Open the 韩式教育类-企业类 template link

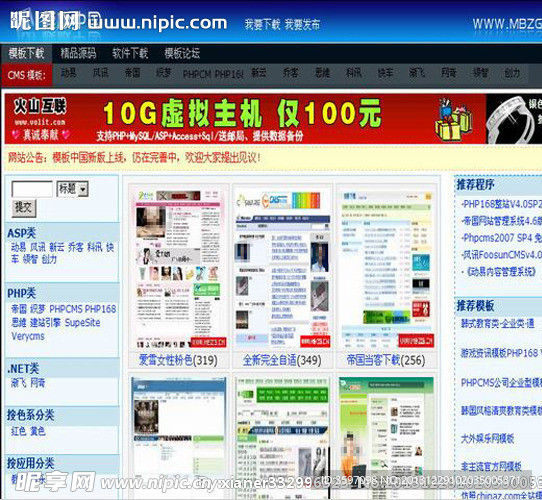(498, 324)
